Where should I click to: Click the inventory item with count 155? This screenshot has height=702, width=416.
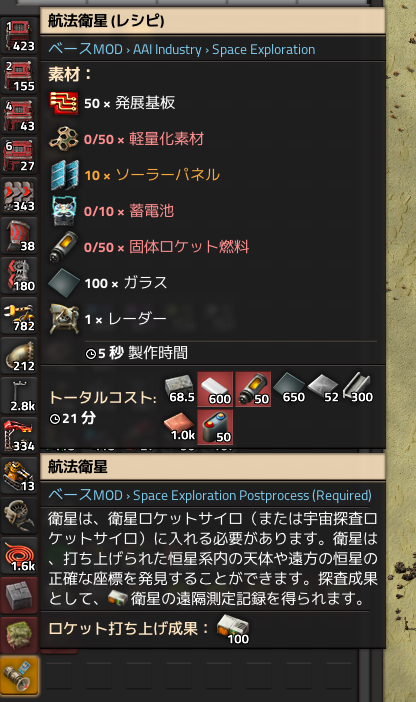(19, 76)
